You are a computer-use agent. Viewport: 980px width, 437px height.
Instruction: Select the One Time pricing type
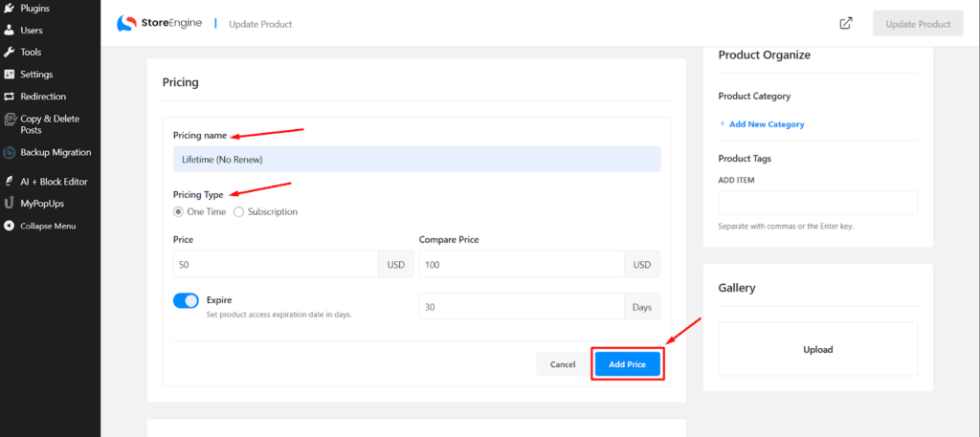[x=179, y=211]
